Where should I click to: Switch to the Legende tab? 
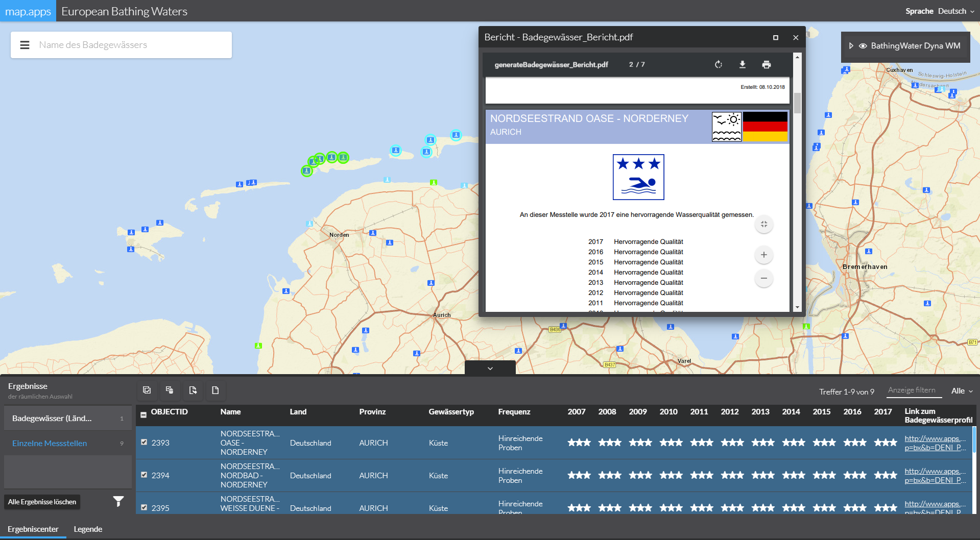click(x=88, y=529)
